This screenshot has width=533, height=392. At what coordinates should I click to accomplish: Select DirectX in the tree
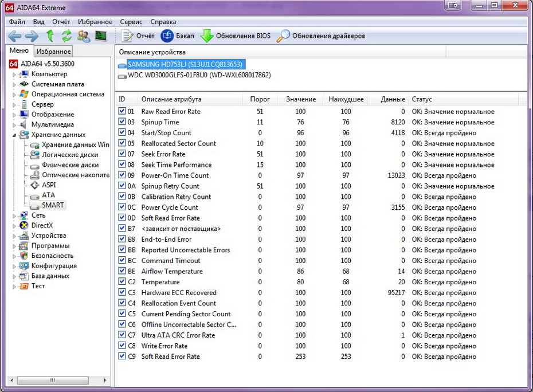tap(42, 225)
